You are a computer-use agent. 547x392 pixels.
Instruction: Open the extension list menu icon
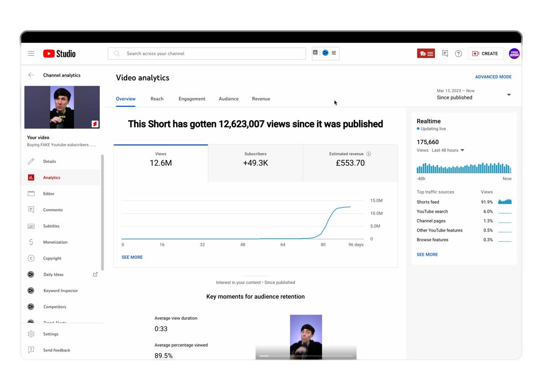point(334,53)
